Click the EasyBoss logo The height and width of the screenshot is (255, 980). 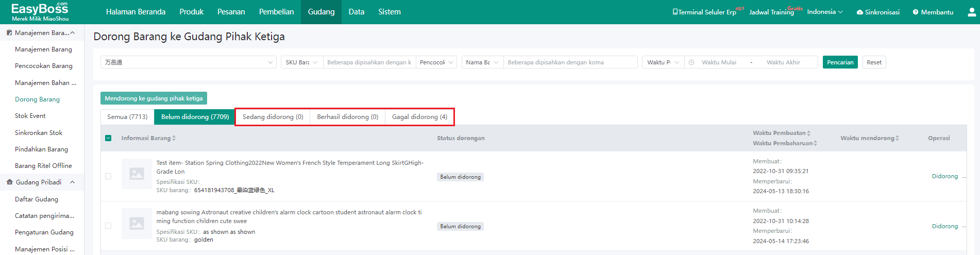coord(40,11)
